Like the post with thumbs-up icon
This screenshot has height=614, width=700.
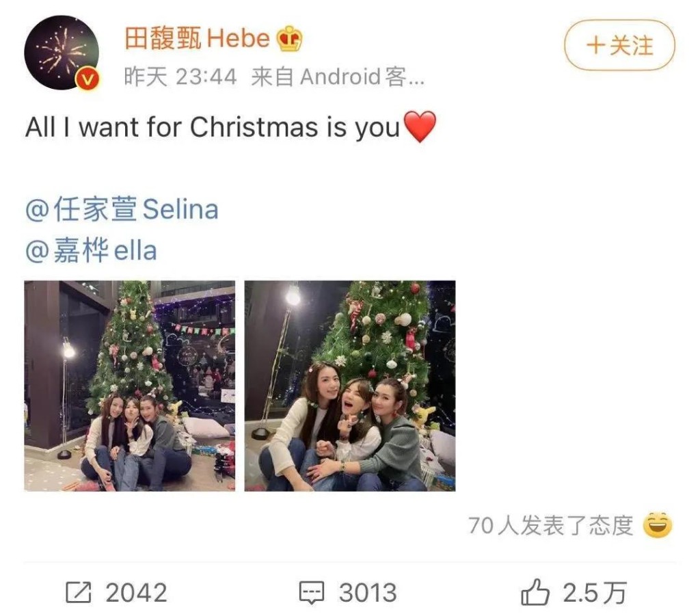[535, 592]
